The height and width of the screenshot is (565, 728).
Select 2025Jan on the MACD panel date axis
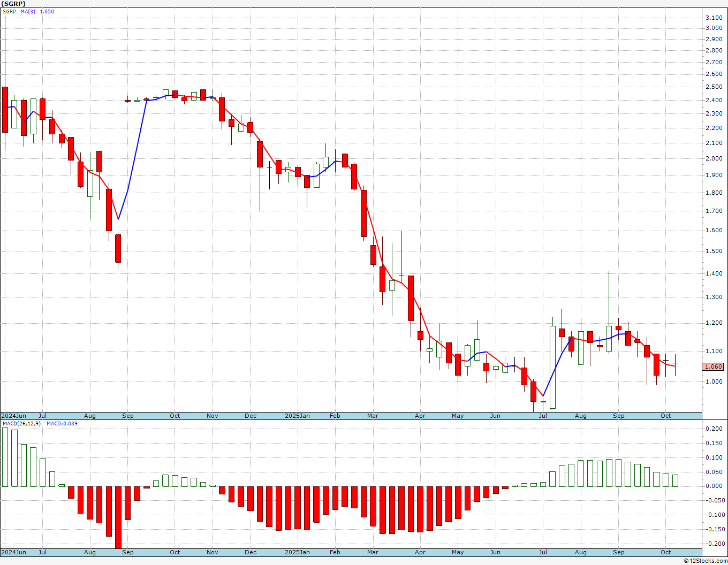[x=297, y=552]
